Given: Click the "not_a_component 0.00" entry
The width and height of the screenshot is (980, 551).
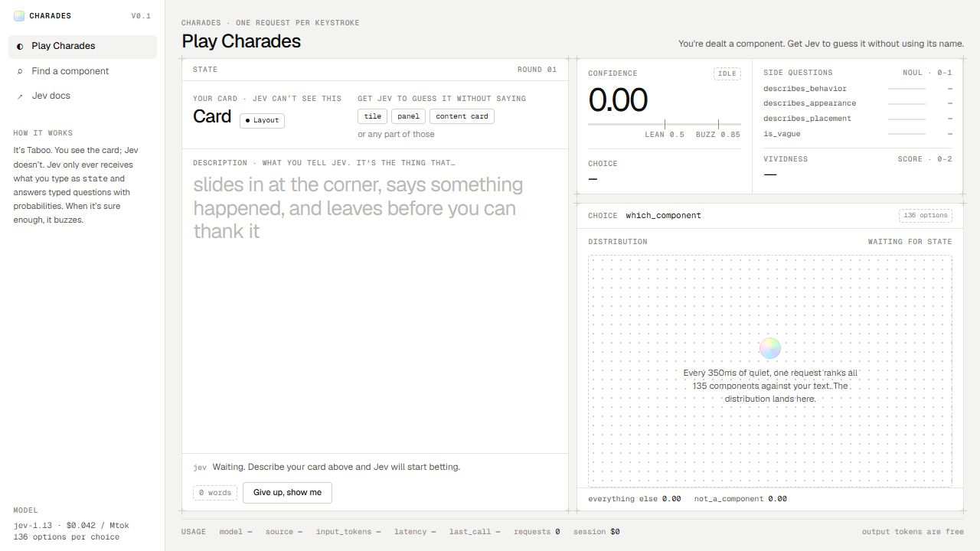Looking at the screenshot, I should coord(740,499).
